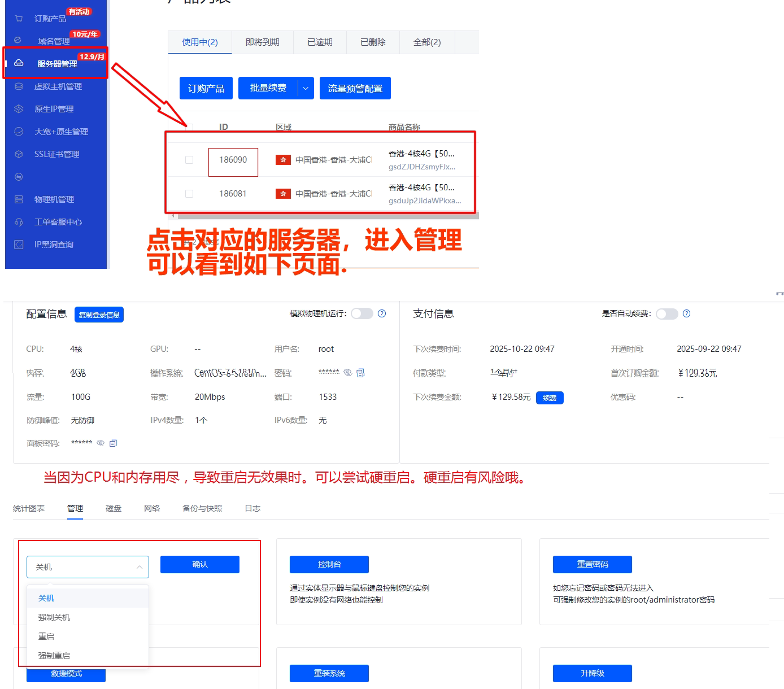Copy the panel password (面板密码) icon

pos(113,443)
